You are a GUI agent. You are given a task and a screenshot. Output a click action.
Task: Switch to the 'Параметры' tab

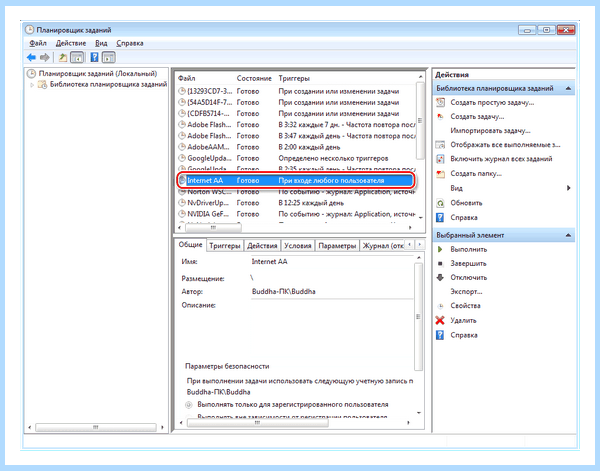pyautogui.click(x=337, y=246)
